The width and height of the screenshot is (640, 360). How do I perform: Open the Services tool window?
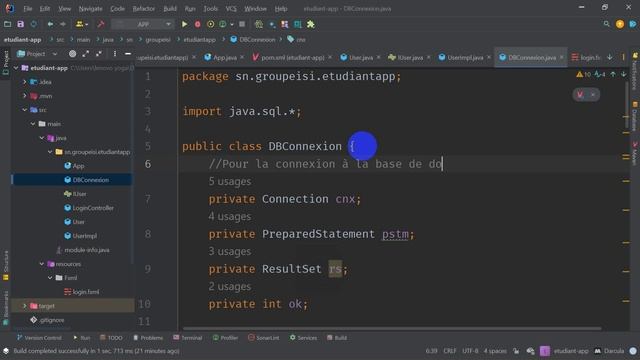[x=303, y=338]
